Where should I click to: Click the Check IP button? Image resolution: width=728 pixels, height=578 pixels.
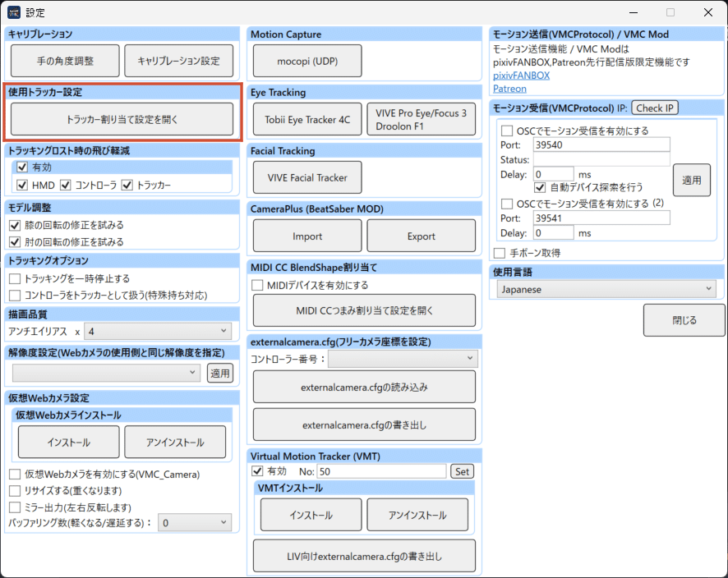(x=655, y=108)
